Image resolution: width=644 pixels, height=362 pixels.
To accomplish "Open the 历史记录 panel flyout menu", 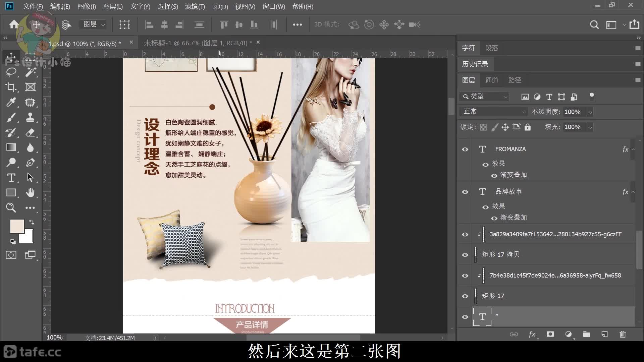I will click(x=638, y=64).
